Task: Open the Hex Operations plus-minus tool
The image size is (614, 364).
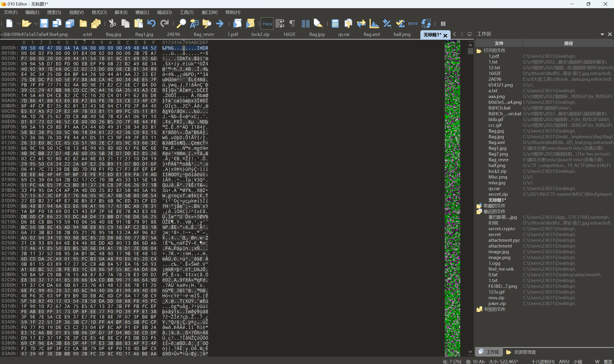Action: click(387, 23)
